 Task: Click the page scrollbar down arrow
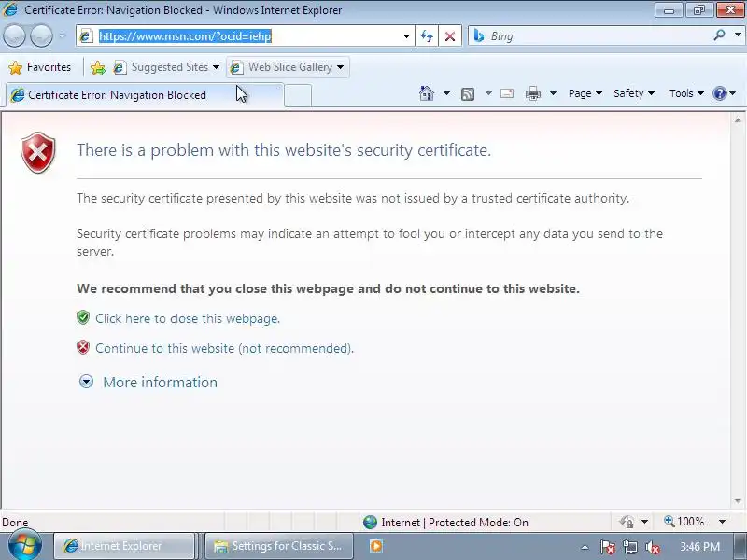coord(738,500)
